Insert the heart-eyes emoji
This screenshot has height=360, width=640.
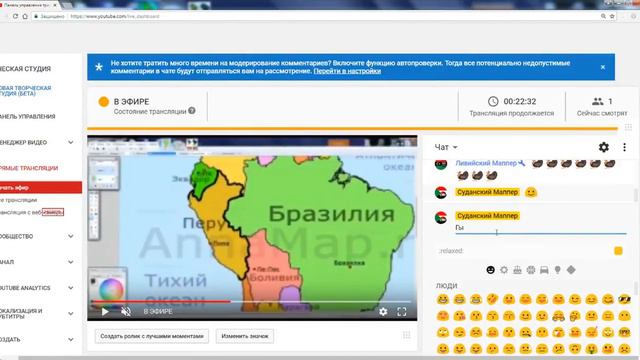442,316
